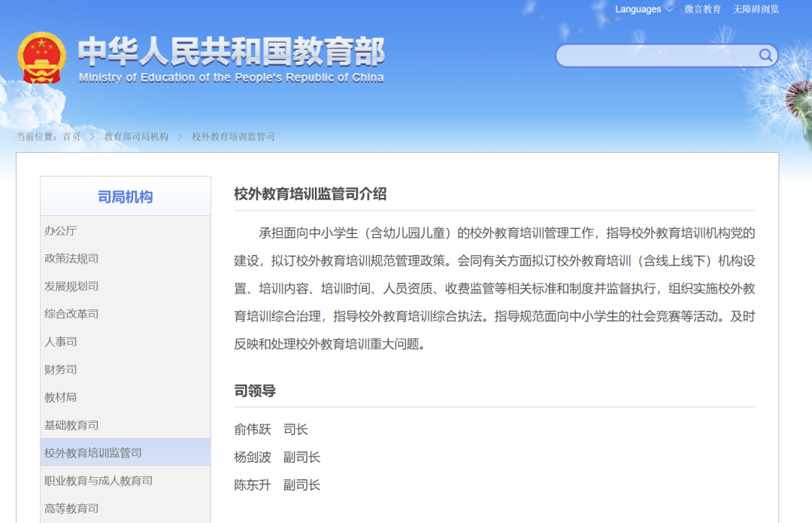812x523 pixels.
Task: Open the 无障碍浏览 accessibility link
Action: coord(756,9)
